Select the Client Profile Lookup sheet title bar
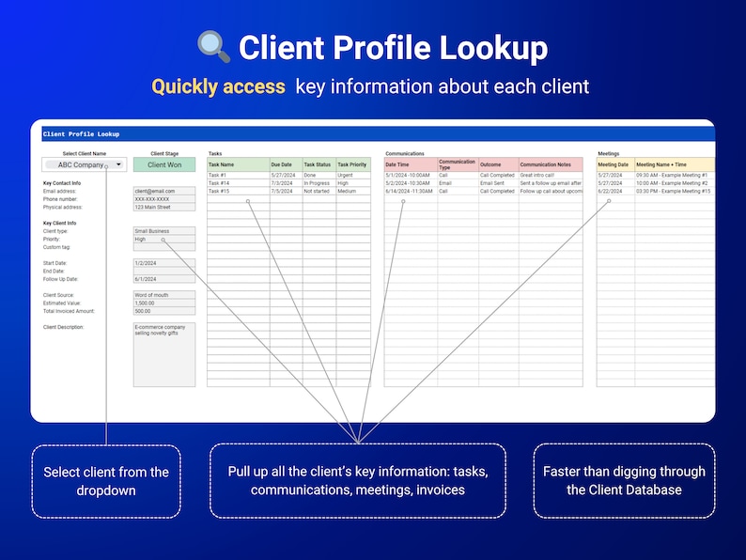This screenshot has height=560, width=746. click(x=379, y=134)
